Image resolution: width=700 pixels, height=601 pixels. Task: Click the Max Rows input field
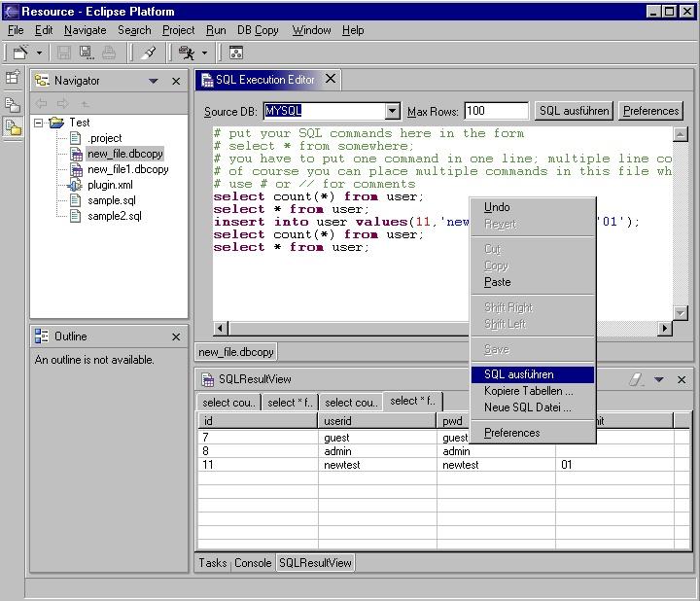(x=496, y=111)
